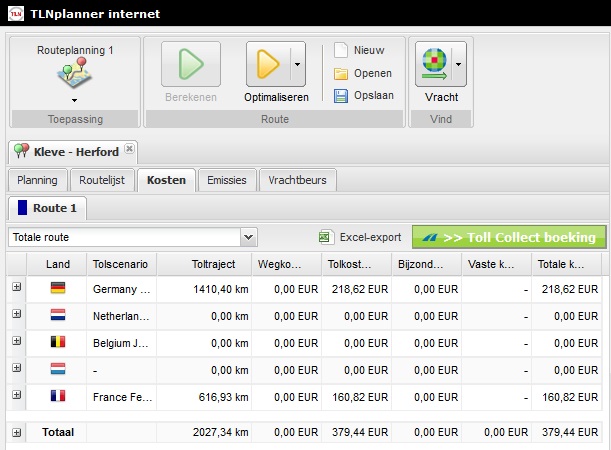
Task: Click the Optimaliseren play icon
Action: pyautogui.click(x=268, y=65)
